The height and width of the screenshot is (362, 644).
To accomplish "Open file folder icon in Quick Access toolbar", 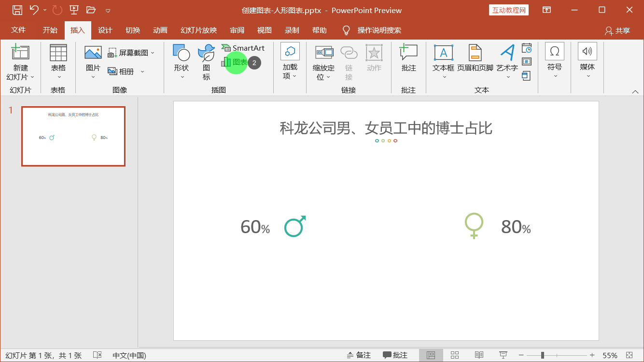I will click(x=91, y=10).
